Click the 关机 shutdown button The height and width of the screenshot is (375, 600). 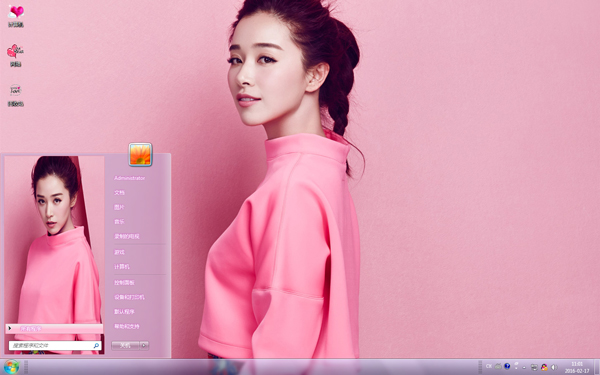pos(126,346)
